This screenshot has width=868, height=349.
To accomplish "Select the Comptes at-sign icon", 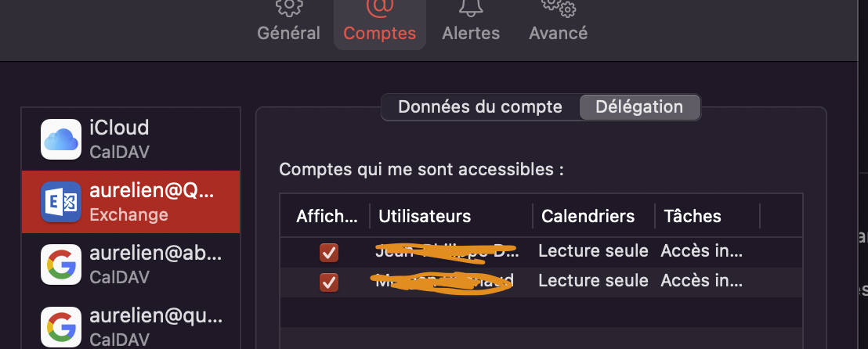I will point(379,7).
